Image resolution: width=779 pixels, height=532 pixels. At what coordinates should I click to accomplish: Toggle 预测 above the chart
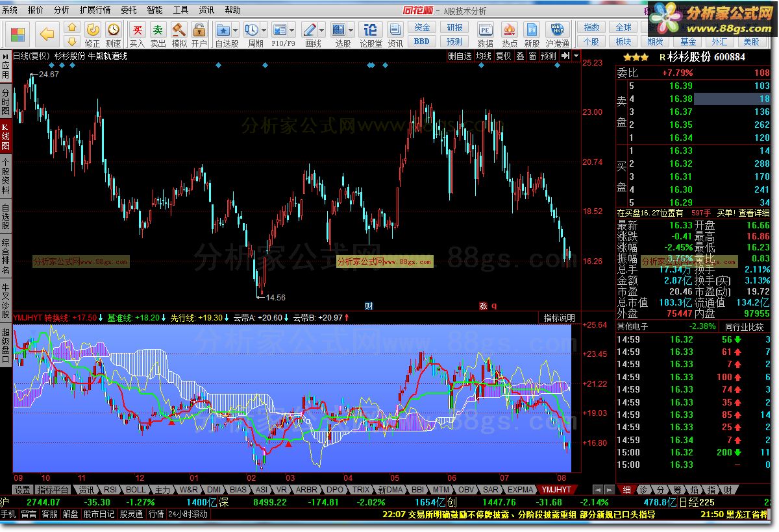click(x=549, y=56)
